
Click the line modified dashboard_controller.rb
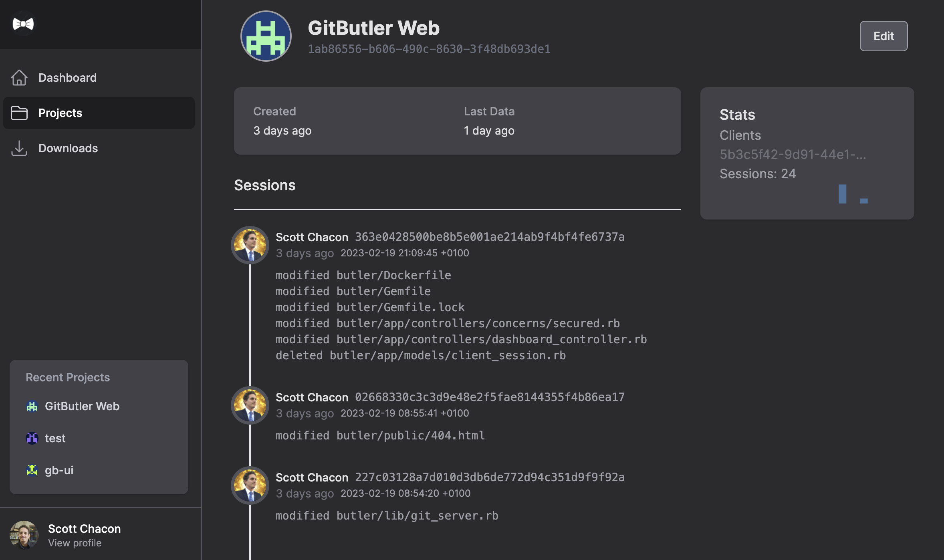461,339
